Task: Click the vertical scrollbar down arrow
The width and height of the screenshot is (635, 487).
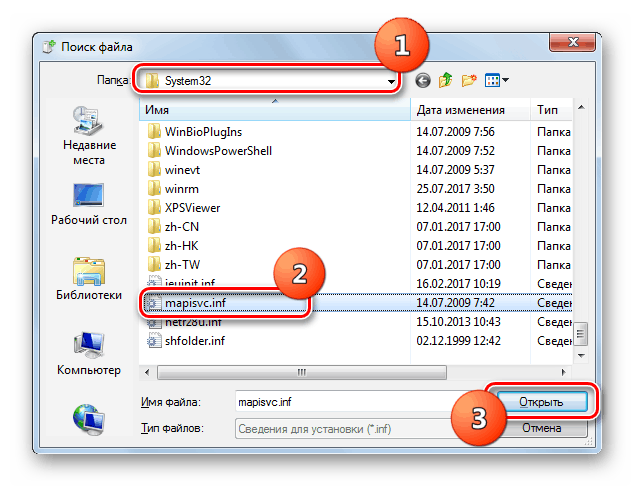Action: (x=581, y=355)
